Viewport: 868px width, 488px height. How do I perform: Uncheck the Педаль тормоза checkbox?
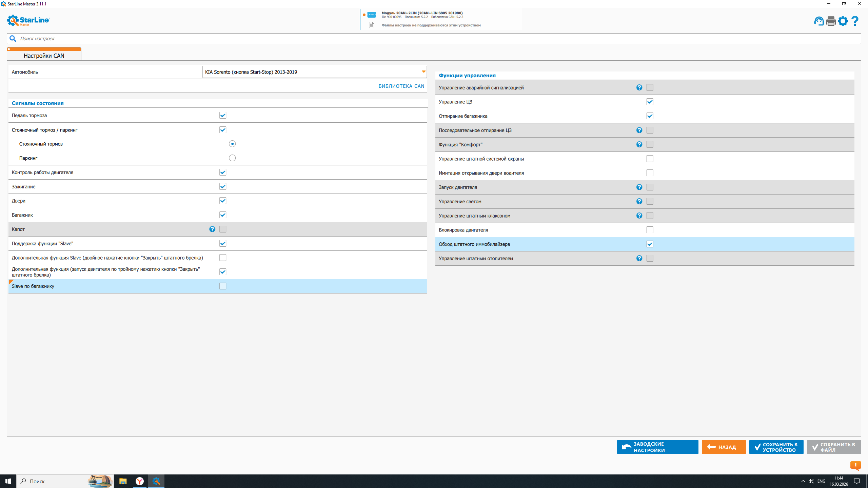click(223, 116)
